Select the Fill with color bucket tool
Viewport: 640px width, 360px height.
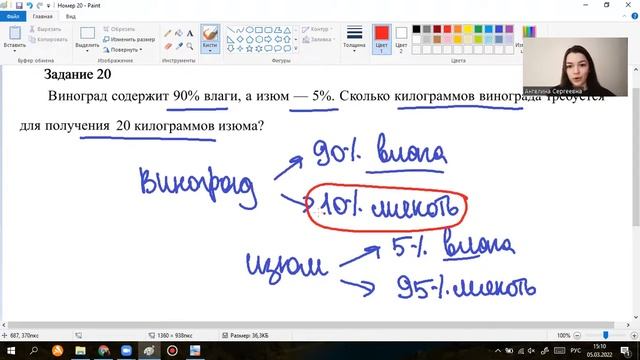click(179, 33)
